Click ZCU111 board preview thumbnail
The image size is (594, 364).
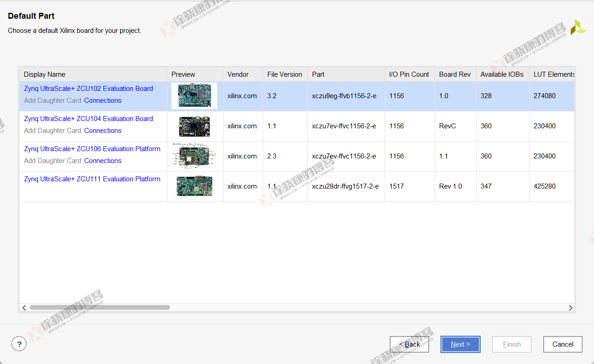(x=195, y=186)
